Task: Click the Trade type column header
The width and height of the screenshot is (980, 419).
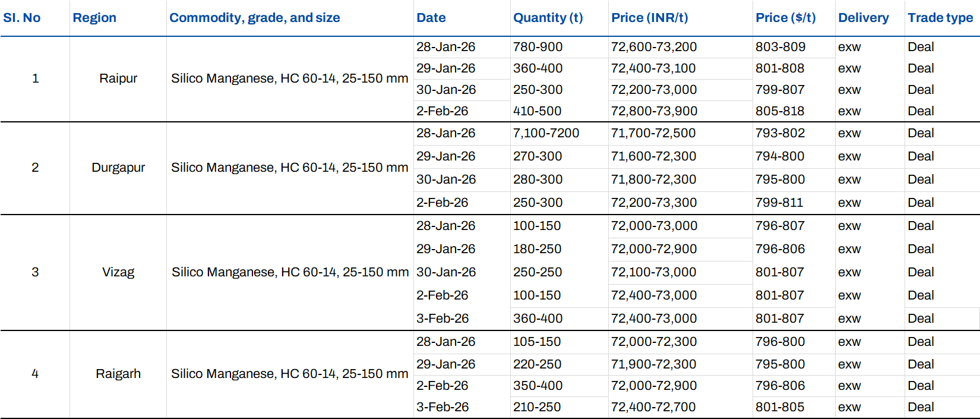Action: click(940, 18)
